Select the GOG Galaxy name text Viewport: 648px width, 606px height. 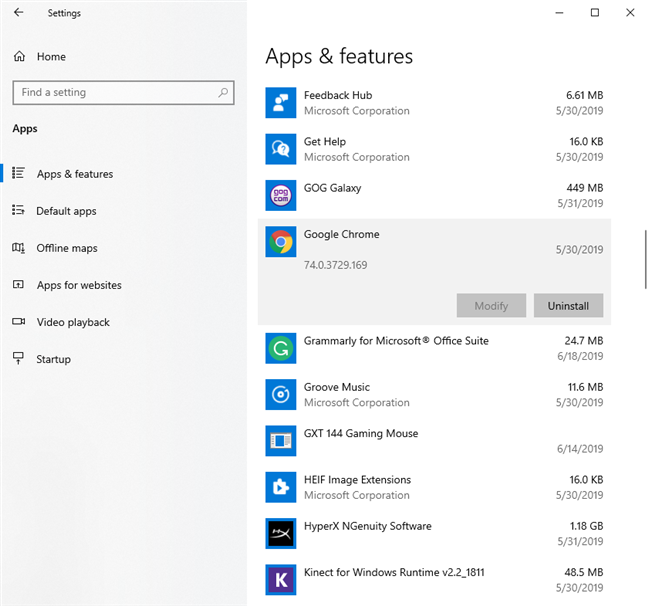click(x=332, y=188)
